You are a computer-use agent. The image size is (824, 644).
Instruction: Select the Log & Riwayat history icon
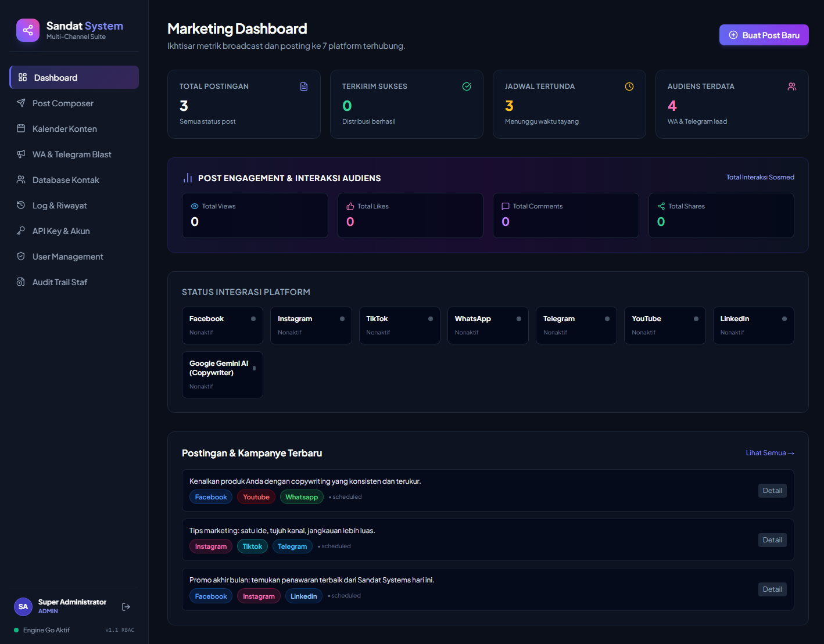point(21,205)
